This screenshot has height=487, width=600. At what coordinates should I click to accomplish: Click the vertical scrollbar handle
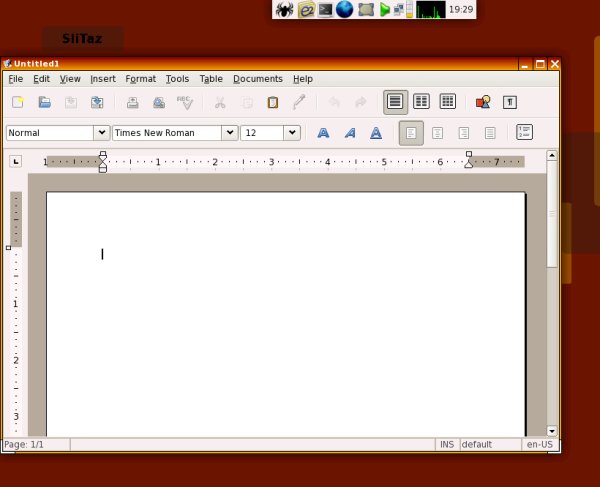click(552, 213)
